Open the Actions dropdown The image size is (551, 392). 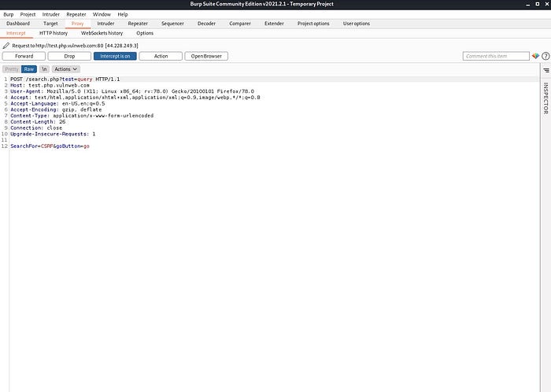(x=65, y=69)
